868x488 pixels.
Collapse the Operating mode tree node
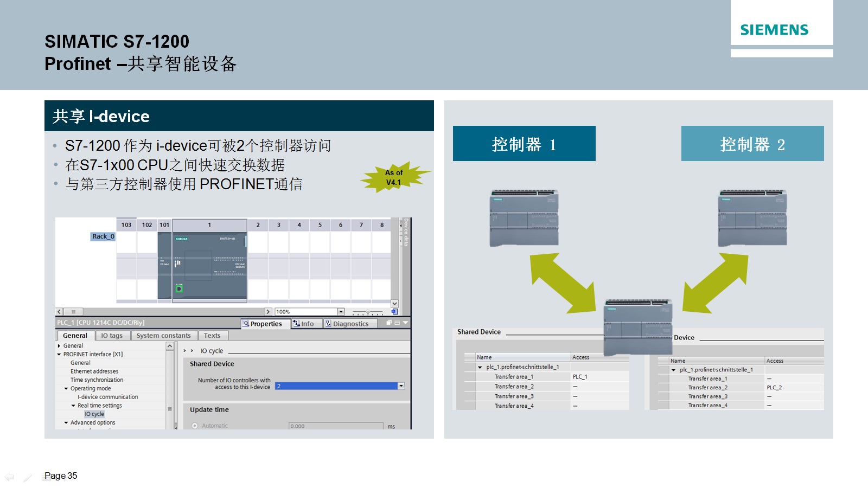(66, 389)
